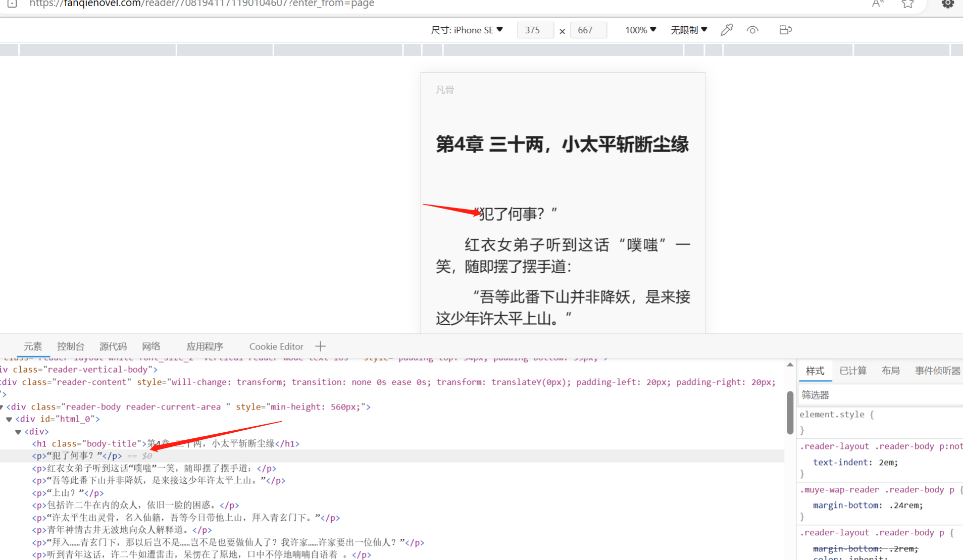The width and height of the screenshot is (963, 560).
Task: Open the 100% zoom dropdown
Action: (x=640, y=30)
